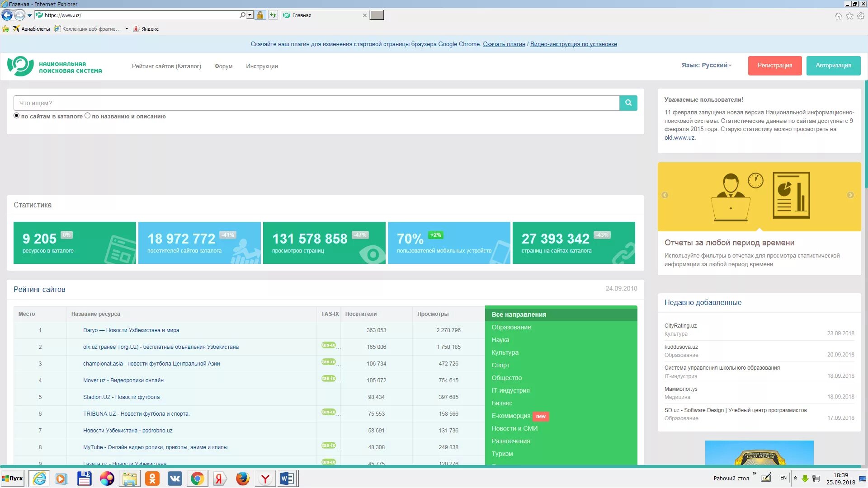
Task: Click the browser back arrow button
Action: pyautogui.click(x=7, y=15)
